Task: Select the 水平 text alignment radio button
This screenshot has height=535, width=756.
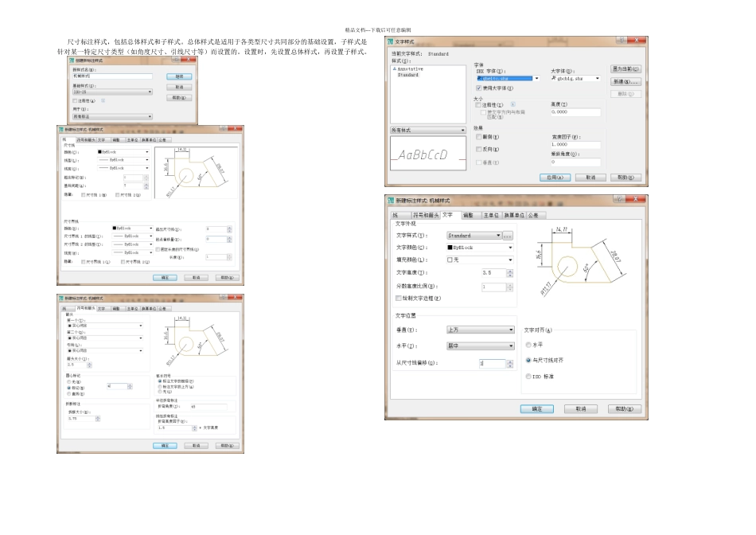Action: click(528, 345)
